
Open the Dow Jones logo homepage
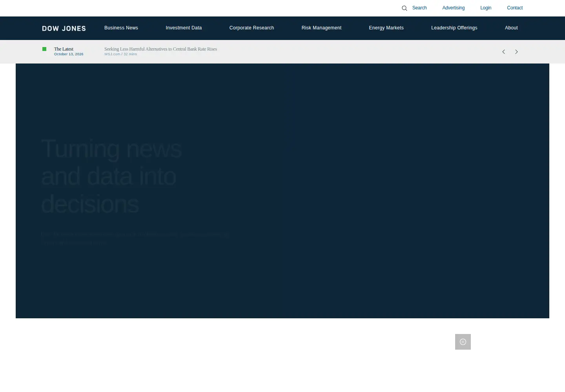pyautogui.click(x=64, y=28)
